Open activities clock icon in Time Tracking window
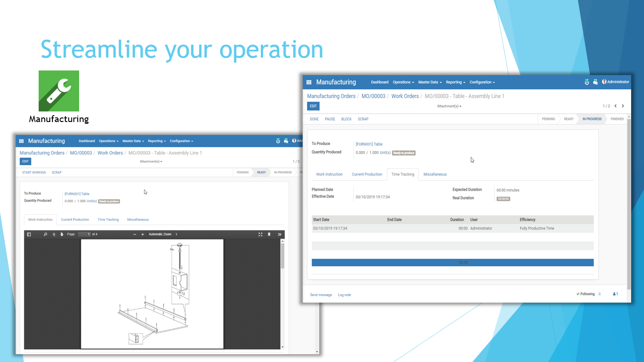 pyautogui.click(x=586, y=82)
